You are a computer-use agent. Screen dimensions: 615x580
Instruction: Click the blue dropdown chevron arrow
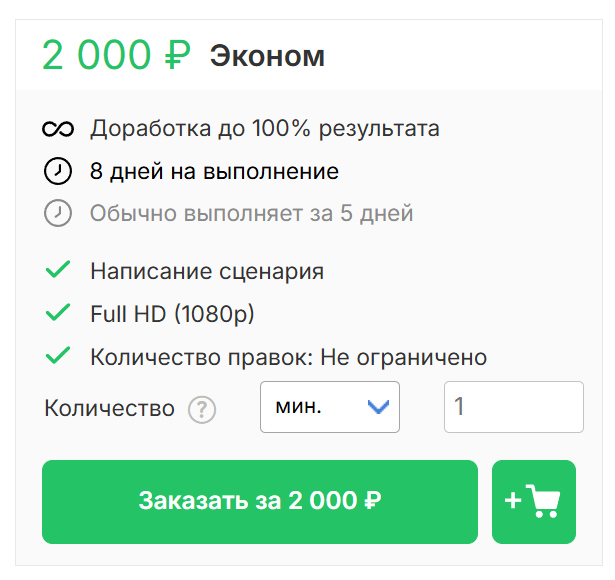click(378, 407)
